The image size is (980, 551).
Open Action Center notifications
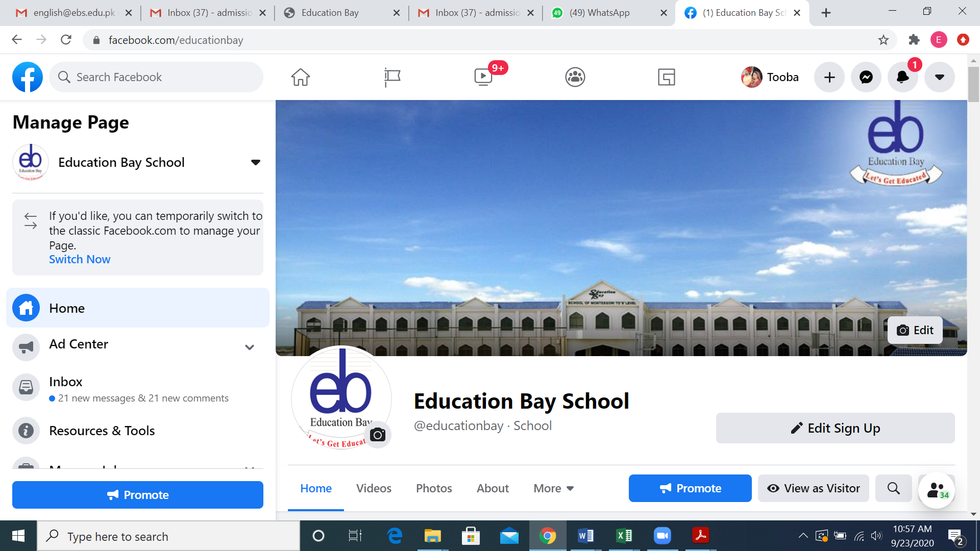[955, 537]
